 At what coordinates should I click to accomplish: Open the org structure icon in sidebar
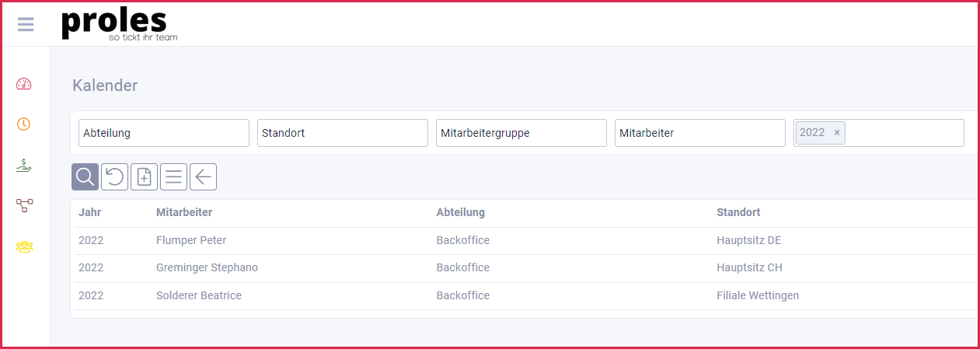click(x=24, y=205)
